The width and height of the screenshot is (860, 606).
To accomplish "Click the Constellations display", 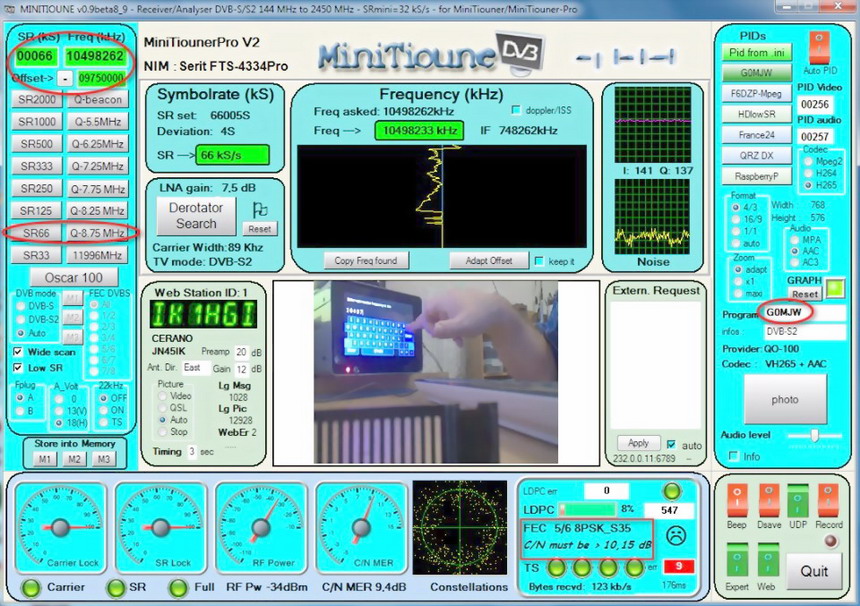I will click(x=460, y=528).
